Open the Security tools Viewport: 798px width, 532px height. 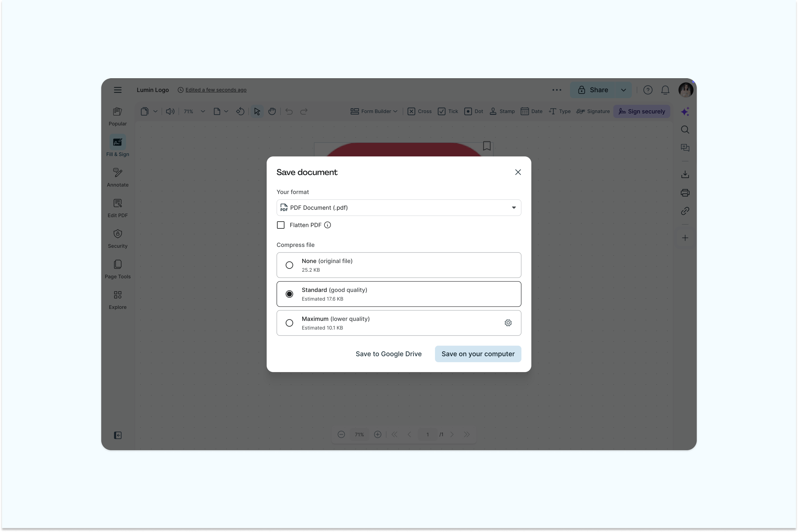click(118, 238)
